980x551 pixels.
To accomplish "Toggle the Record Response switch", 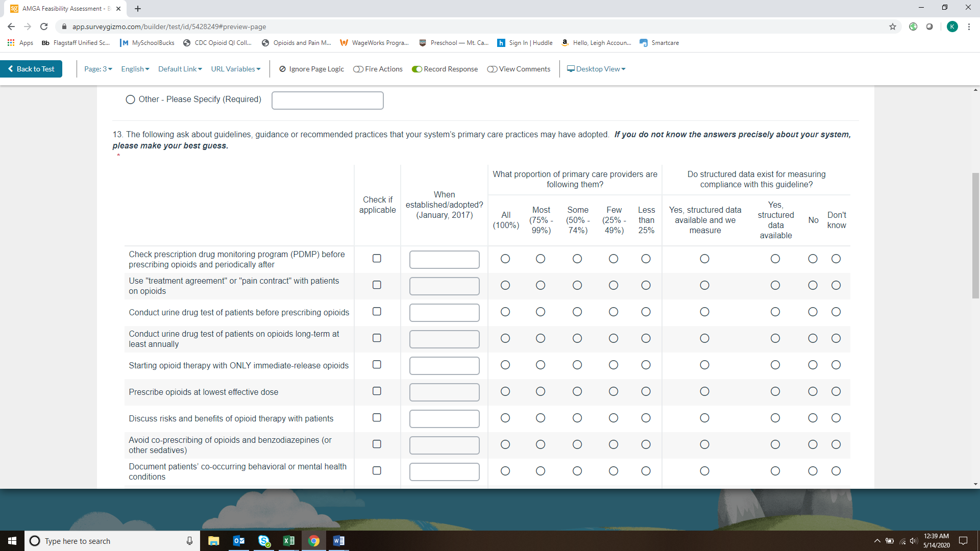I will pos(417,69).
